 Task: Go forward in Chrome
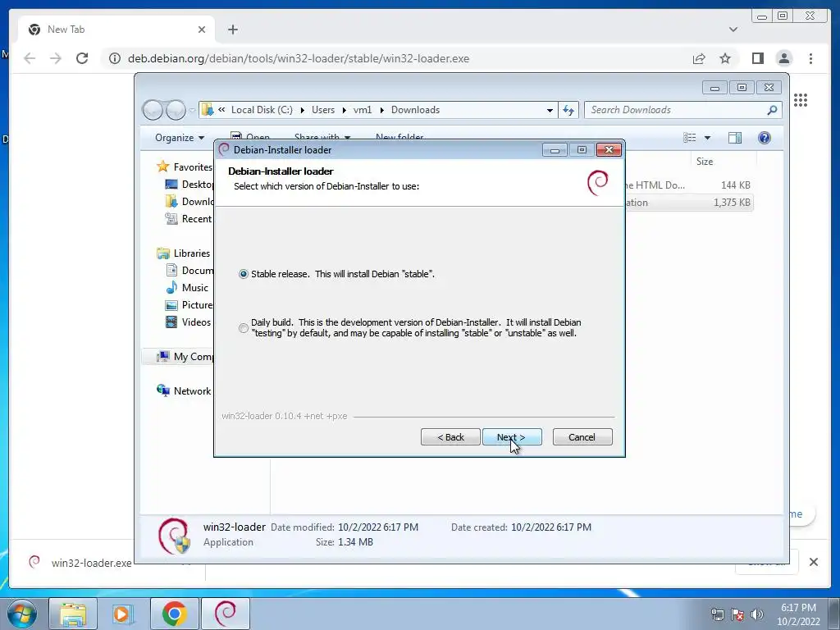(x=56, y=58)
